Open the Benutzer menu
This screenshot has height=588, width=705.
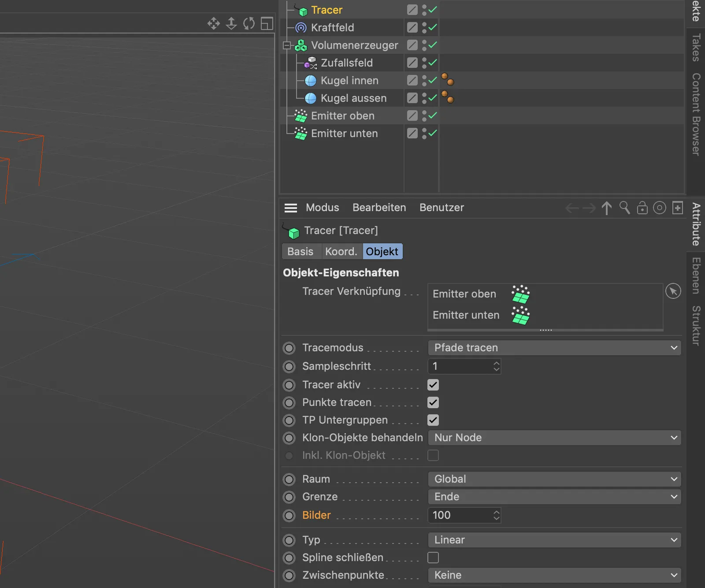(x=442, y=208)
